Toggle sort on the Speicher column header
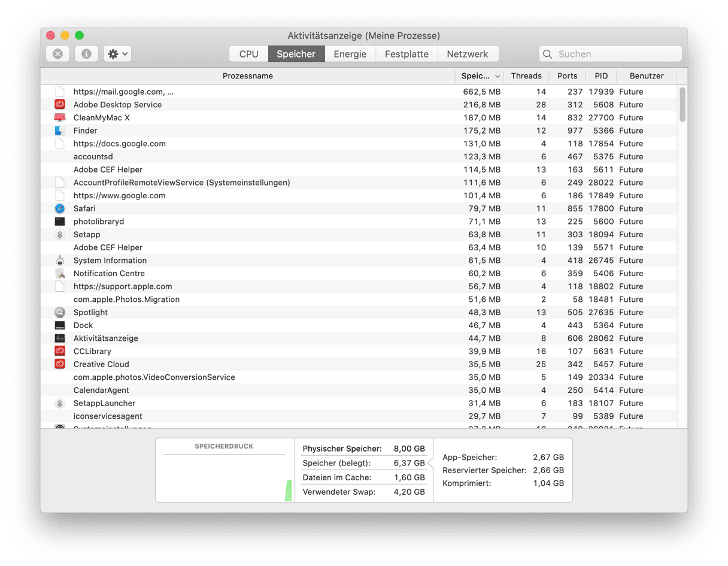The height and width of the screenshot is (566, 728). [x=480, y=76]
